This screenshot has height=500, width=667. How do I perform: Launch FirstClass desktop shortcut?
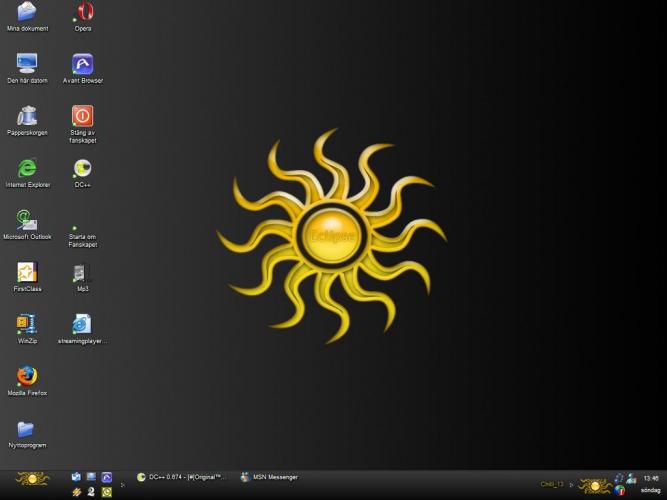tap(27, 272)
